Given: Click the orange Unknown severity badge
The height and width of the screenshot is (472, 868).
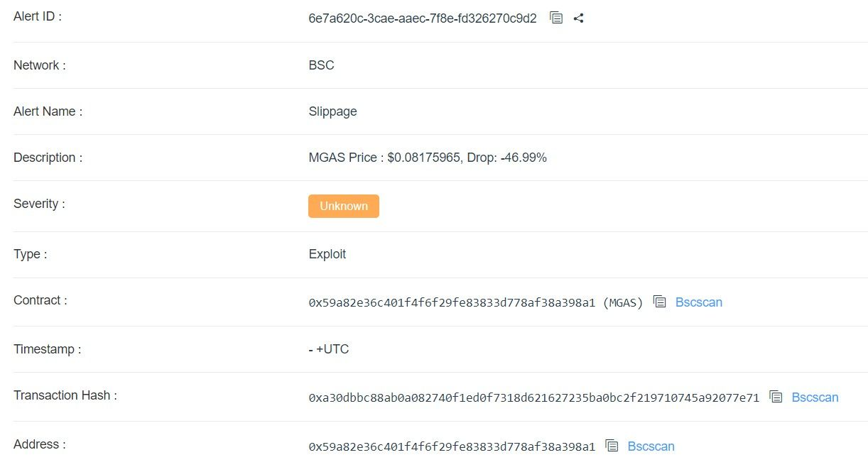Looking at the screenshot, I should 344,206.
